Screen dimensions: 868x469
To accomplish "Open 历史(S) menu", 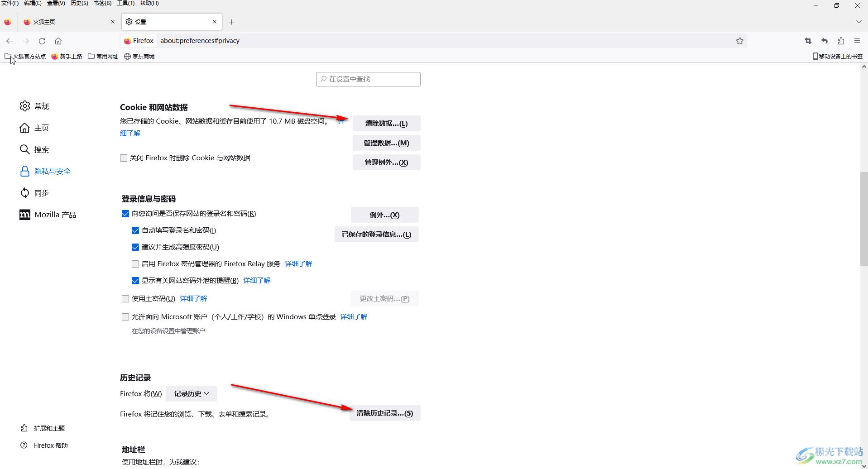I will tap(79, 3).
